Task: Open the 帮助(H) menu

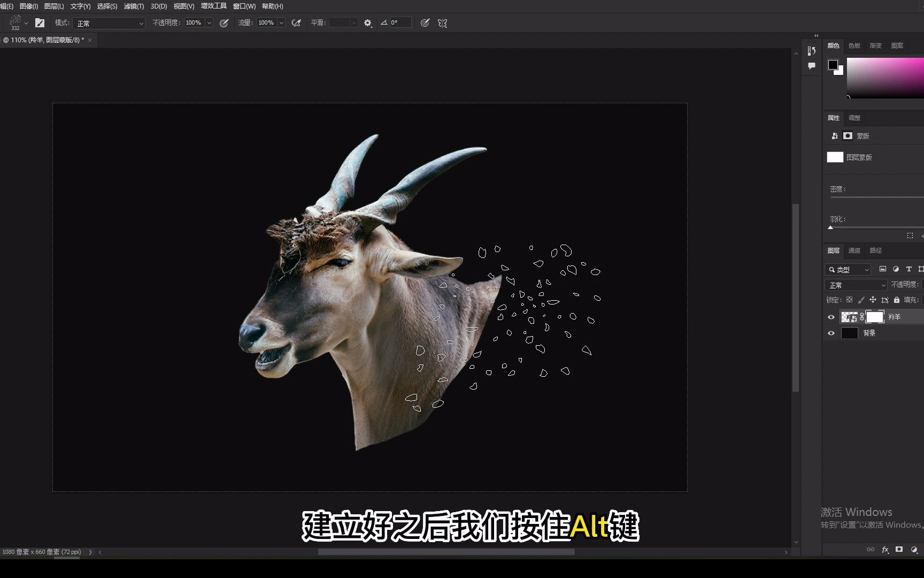Action: [x=273, y=6]
